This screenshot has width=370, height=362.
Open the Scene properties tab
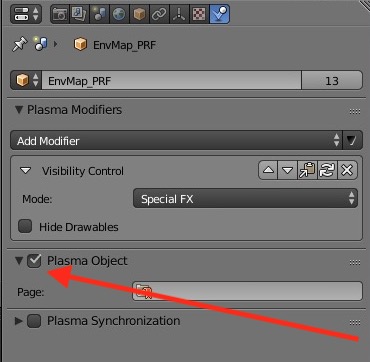99,14
